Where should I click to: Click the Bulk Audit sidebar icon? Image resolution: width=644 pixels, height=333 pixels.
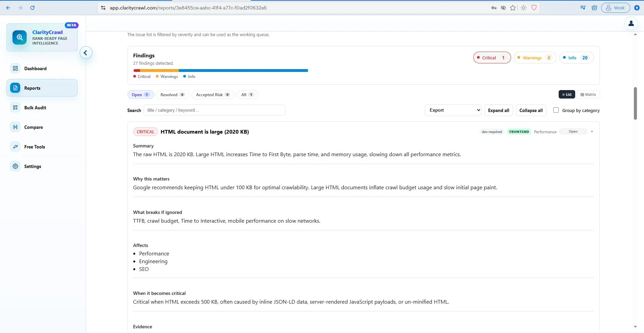tap(15, 108)
